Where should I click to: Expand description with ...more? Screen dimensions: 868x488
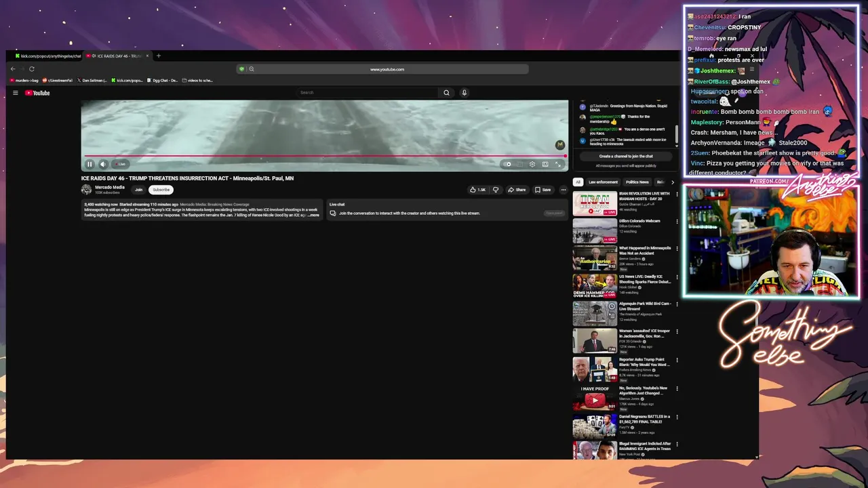[313, 215]
